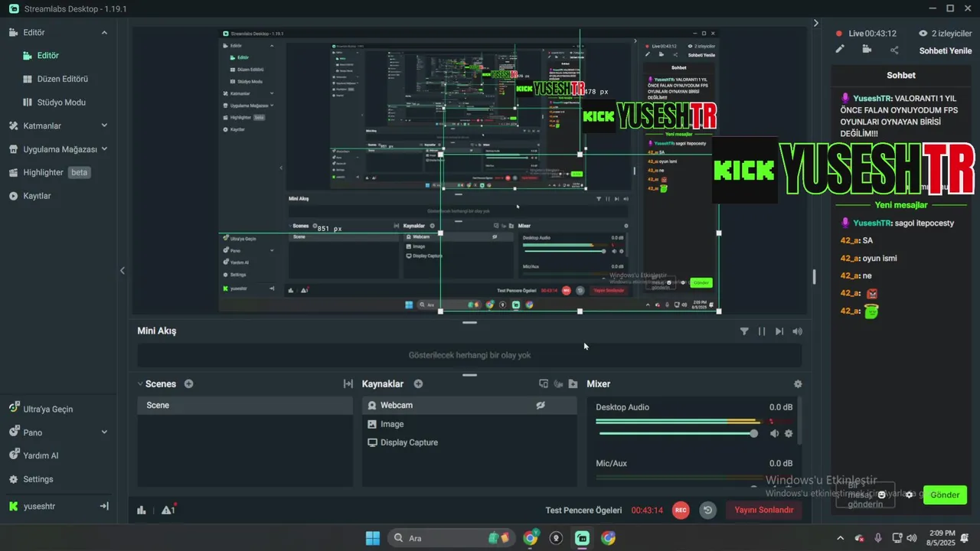The height and width of the screenshot is (551, 980).
Task: Open the Highlighter beta page
Action: pyautogui.click(x=49, y=173)
